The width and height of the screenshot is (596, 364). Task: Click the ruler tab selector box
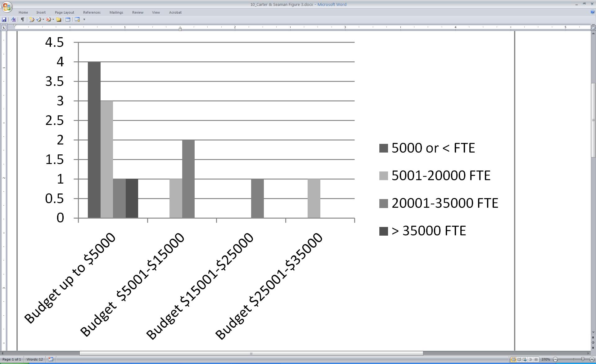(x=4, y=27)
